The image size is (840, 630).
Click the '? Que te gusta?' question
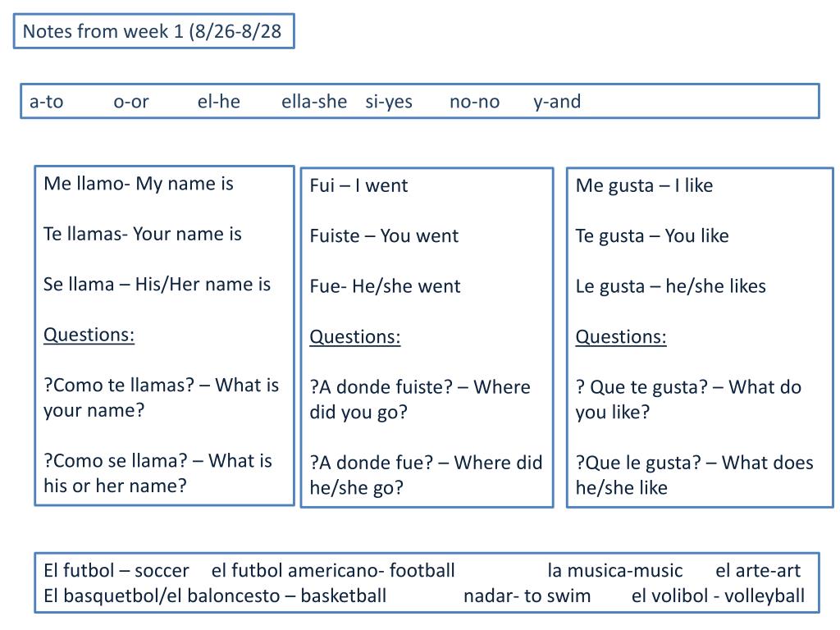coord(641,387)
